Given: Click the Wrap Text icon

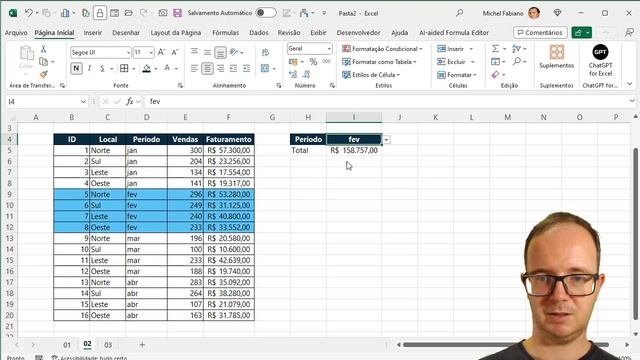Looking at the screenshot, I should [265, 52].
